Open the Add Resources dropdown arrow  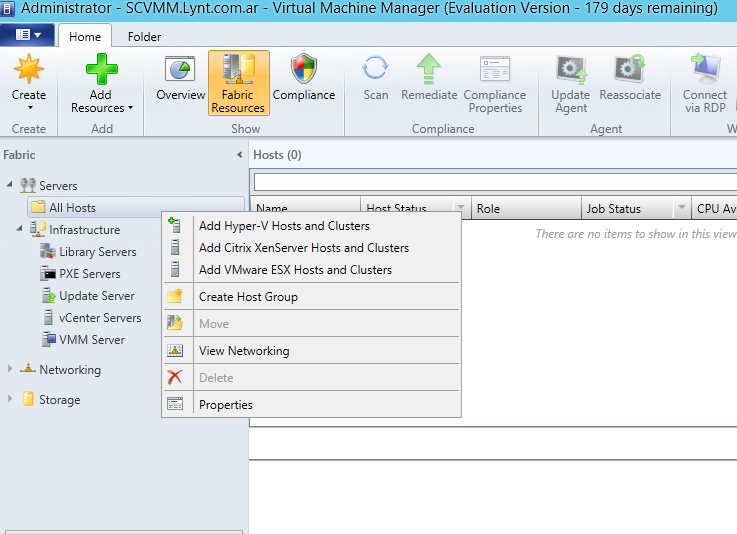pyautogui.click(x=130, y=108)
